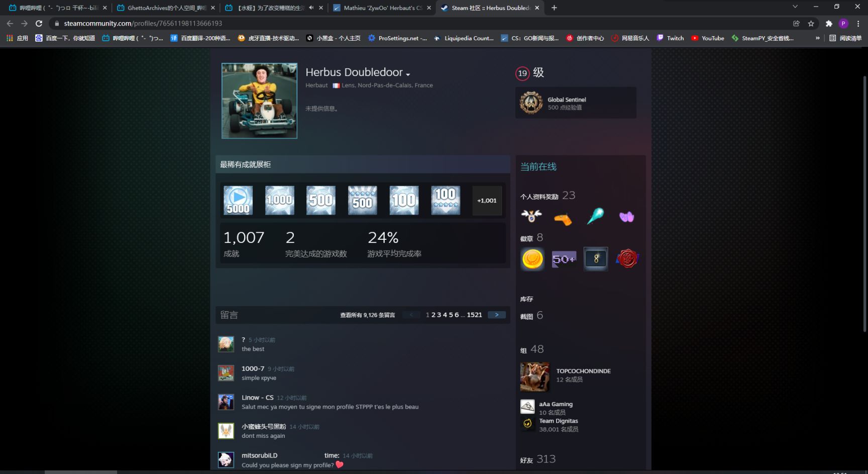
Task: Open a new browser tab
Action: pos(554,8)
